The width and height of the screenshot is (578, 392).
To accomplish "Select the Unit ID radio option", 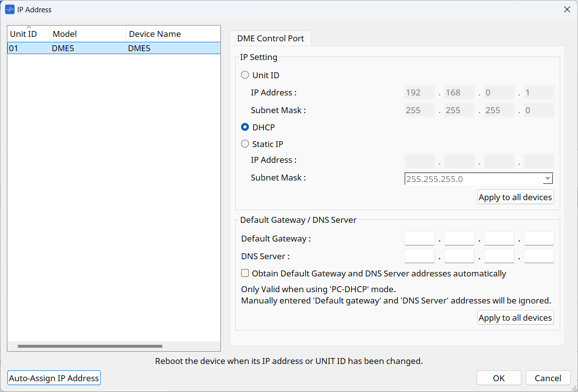I will 245,75.
